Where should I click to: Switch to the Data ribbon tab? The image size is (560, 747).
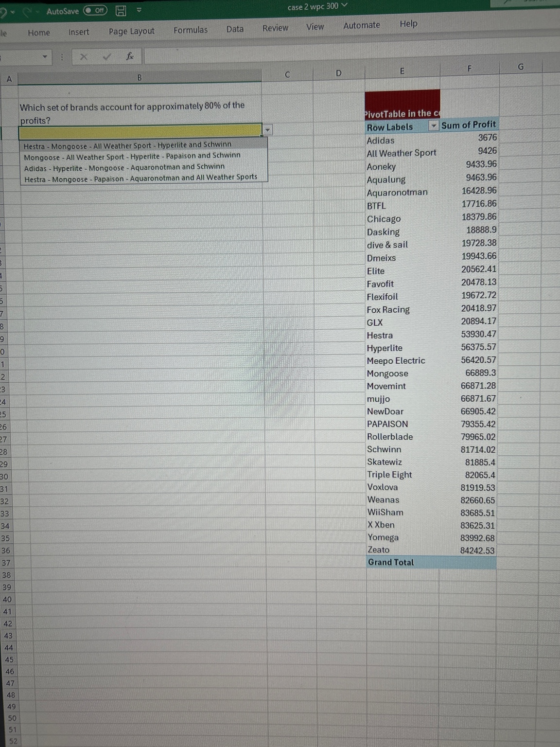pos(234,29)
